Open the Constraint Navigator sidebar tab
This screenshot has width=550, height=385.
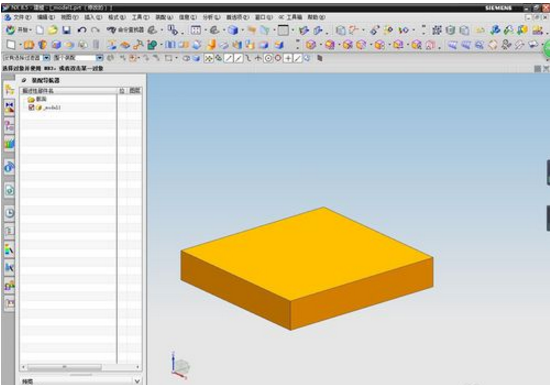coord(9,107)
